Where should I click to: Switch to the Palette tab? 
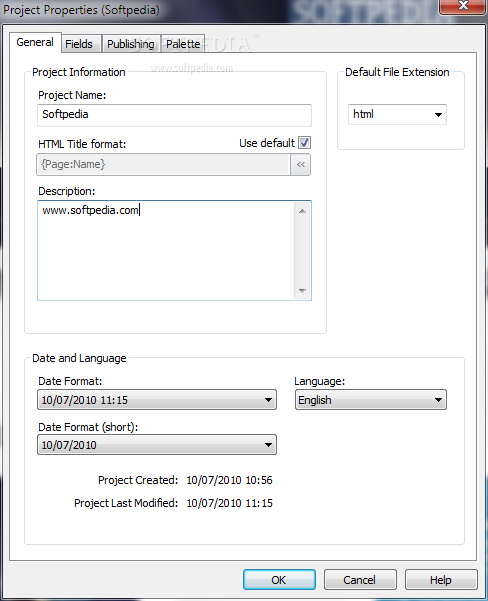coord(183,44)
